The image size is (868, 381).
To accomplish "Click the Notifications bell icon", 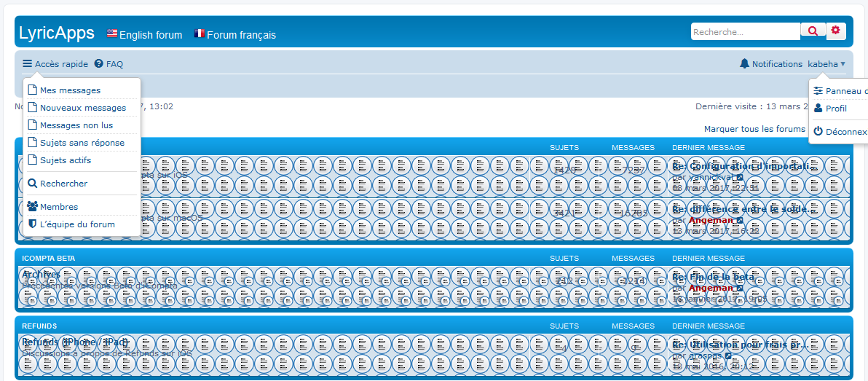I will (x=744, y=64).
